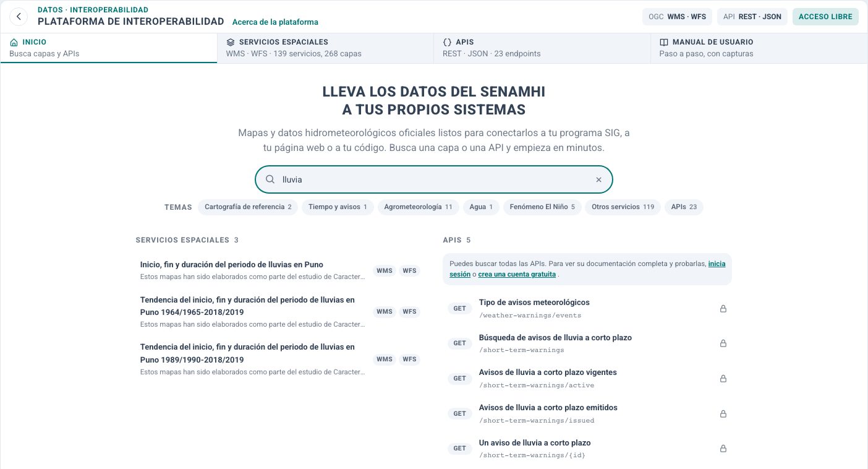Click GET badge for Avisos de lluvia emitidos
The height and width of the screenshot is (469, 868).
tap(459, 413)
